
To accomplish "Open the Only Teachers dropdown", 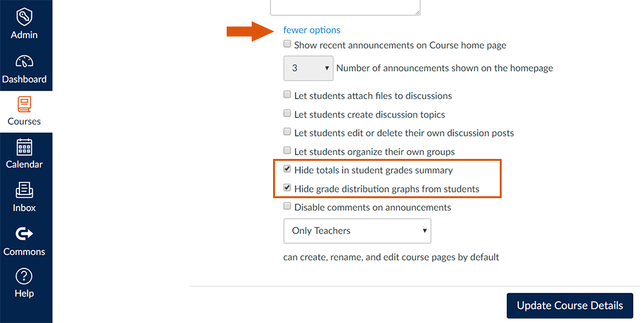I will pyautogui.click(x=357, y=230).
